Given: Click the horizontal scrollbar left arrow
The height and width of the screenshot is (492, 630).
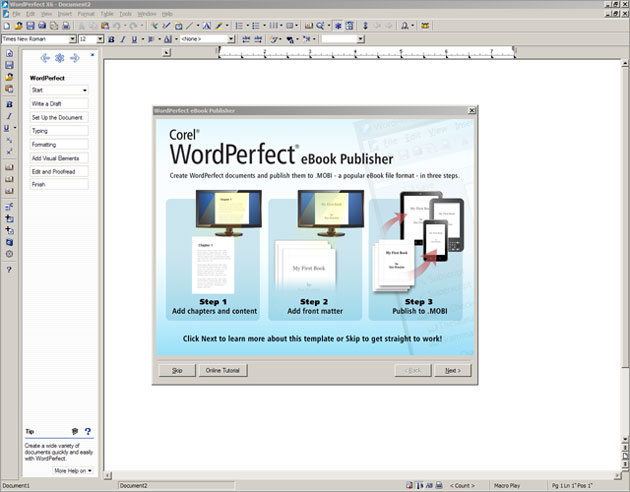Looking at the screenshot, I should 108,476.
